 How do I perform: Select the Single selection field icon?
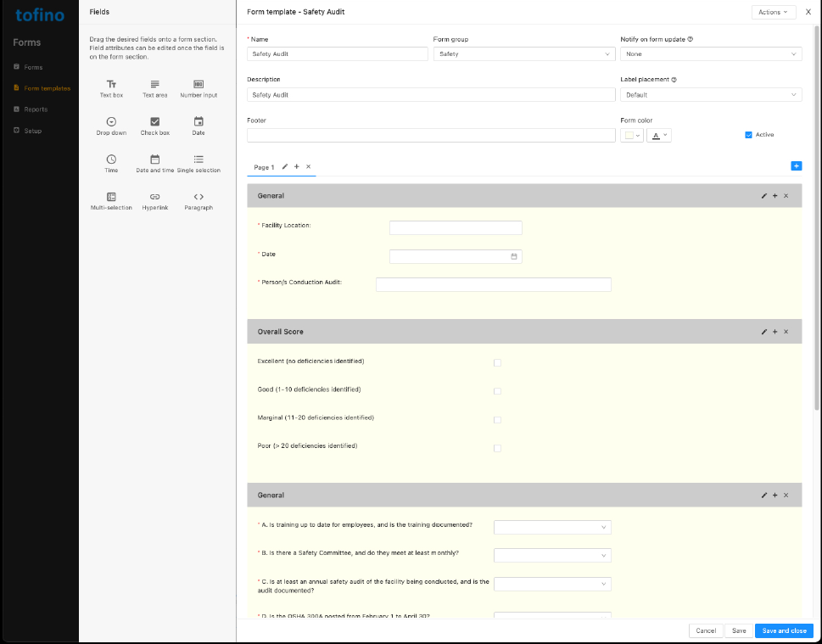click(x=199, y=160)
